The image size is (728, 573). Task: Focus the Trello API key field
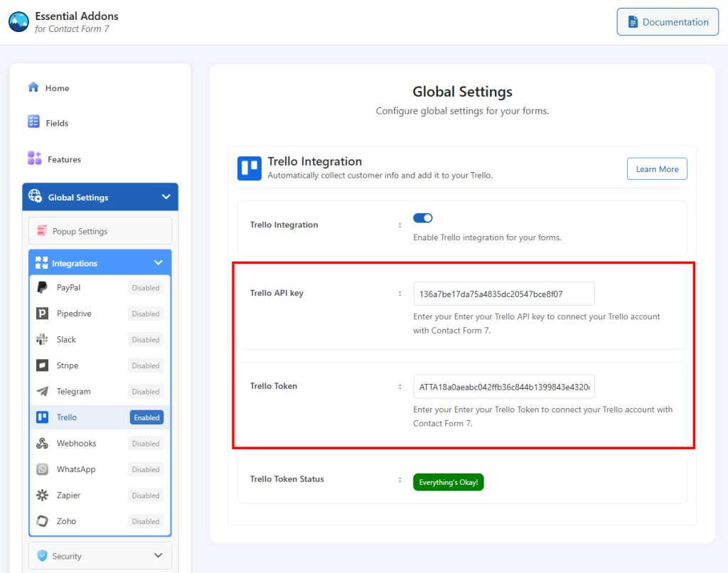pyautogui.click(x=504, y=294)
